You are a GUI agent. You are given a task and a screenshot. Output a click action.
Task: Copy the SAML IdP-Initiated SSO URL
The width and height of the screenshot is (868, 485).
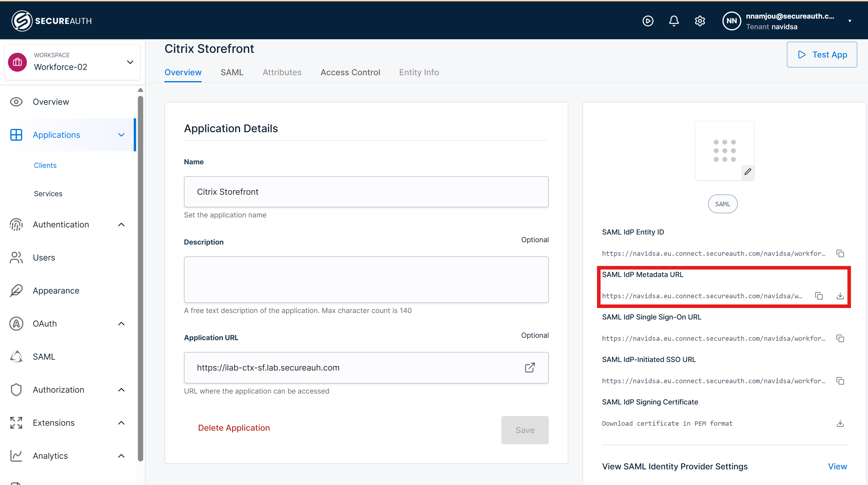click(x=840, y=381)
